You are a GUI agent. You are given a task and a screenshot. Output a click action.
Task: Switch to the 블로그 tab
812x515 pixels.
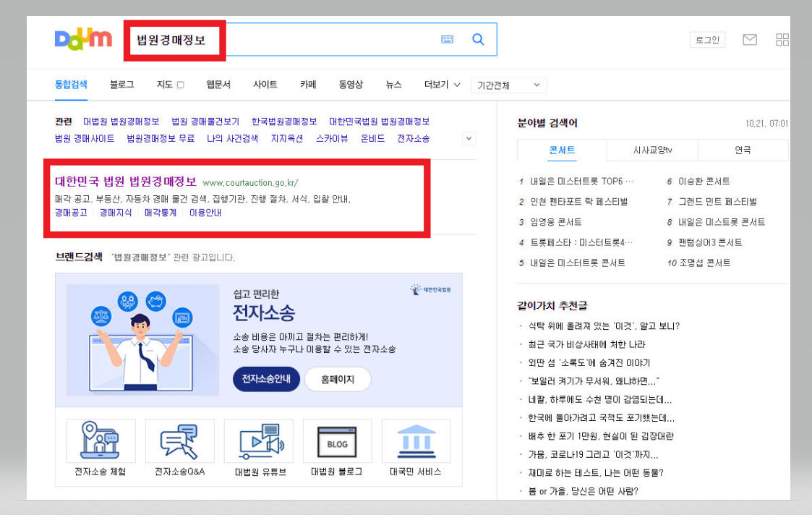121,85
